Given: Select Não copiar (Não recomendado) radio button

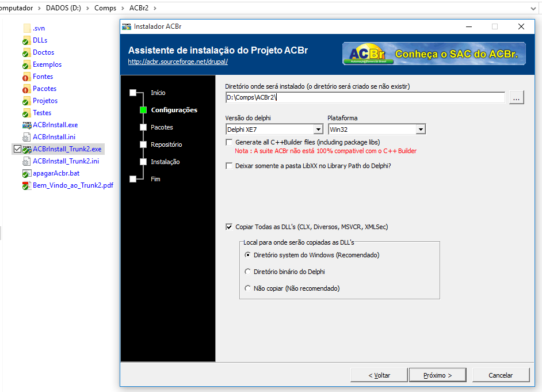Looking at the screenshot, I should (247, 288).
